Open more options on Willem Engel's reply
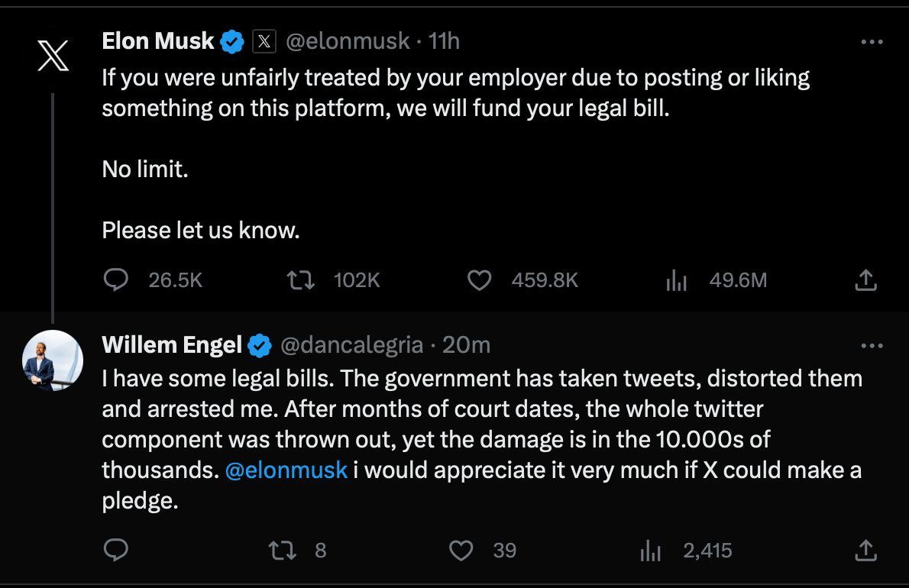Screen dimensions: 909x588 tap(871, 346)
